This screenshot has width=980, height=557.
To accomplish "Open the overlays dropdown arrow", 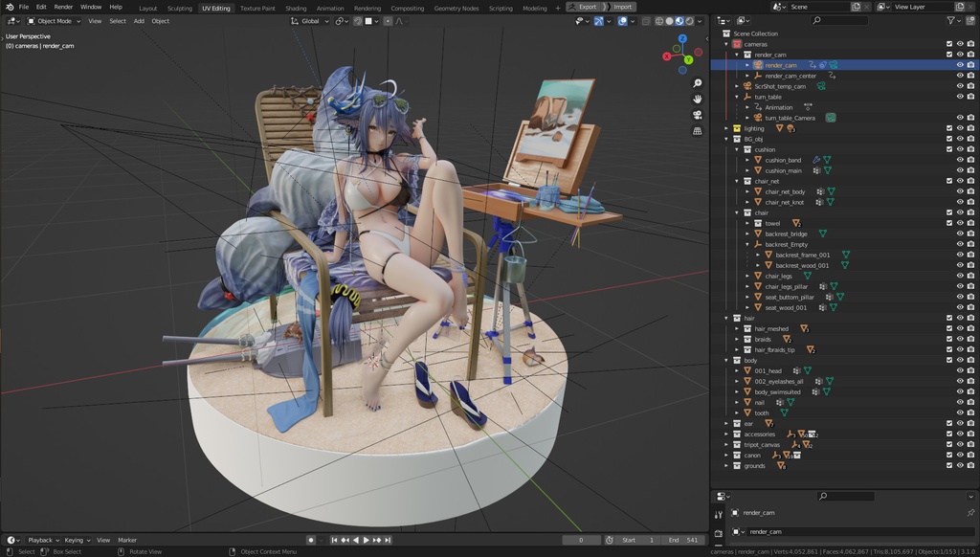I will [633, 21].
